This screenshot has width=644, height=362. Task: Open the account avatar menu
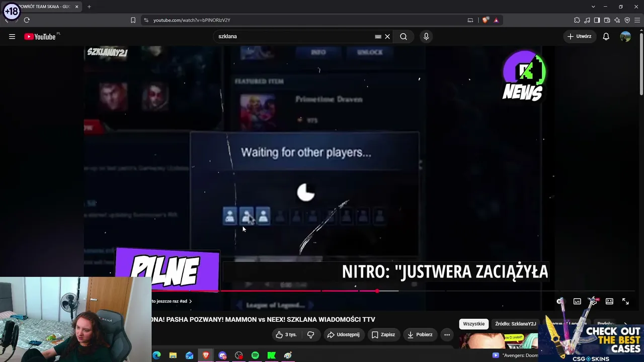click(x=625, y=36)
